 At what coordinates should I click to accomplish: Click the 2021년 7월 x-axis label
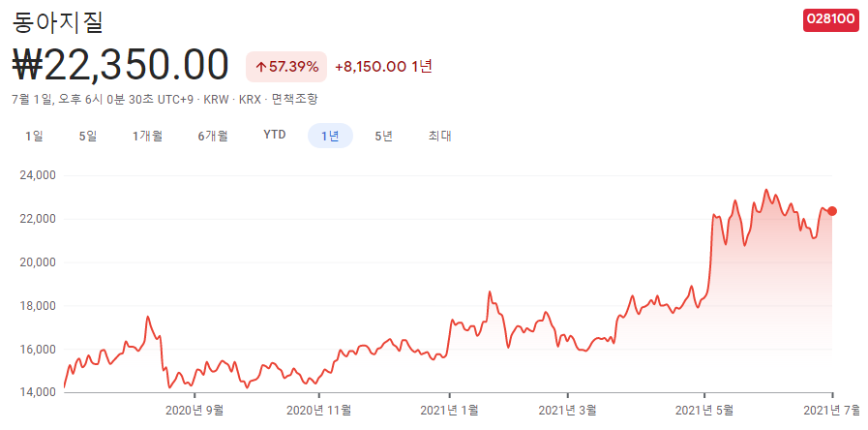point(832,411)
